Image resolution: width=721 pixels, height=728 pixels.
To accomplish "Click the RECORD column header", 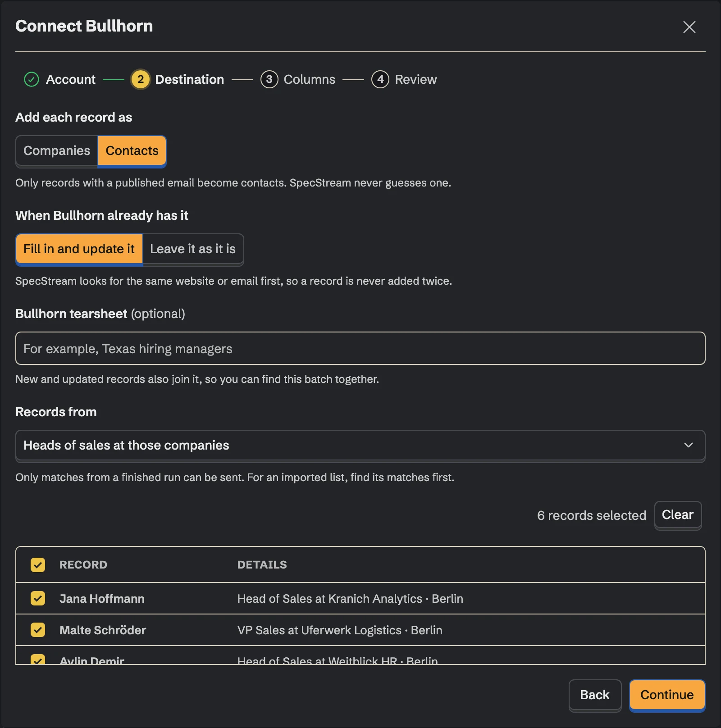I will coord(83,565).
